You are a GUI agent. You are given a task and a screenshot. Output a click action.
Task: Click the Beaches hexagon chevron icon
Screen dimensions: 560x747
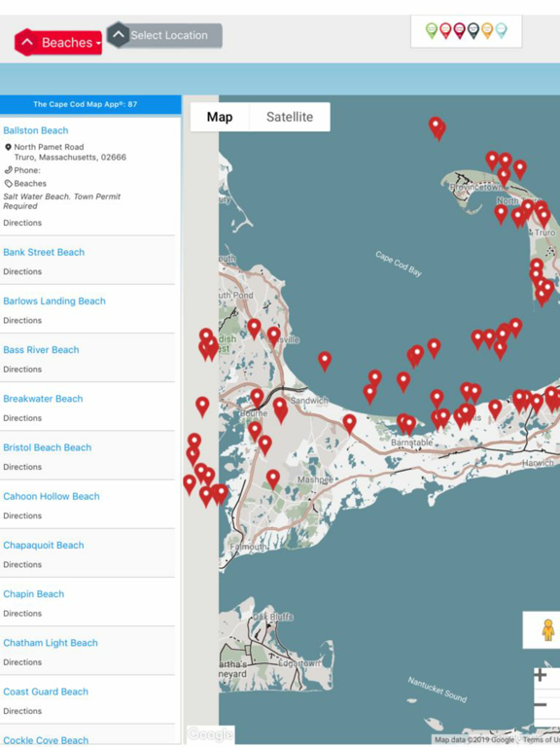(x=27, y=43)
